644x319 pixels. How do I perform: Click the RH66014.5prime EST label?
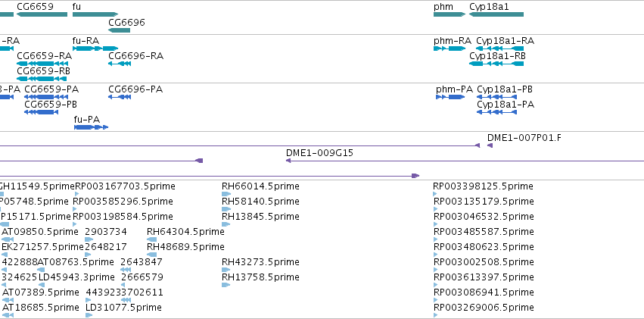point(260,186)
